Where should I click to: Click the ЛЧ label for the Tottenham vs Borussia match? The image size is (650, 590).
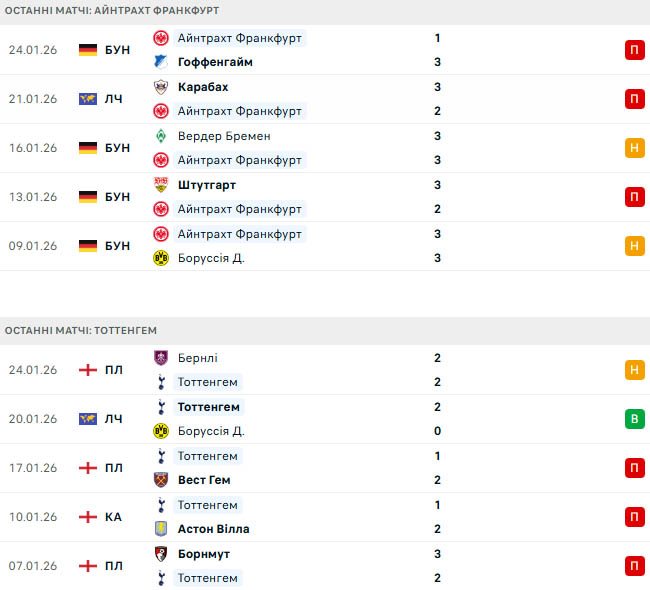(x=113, y=419)
